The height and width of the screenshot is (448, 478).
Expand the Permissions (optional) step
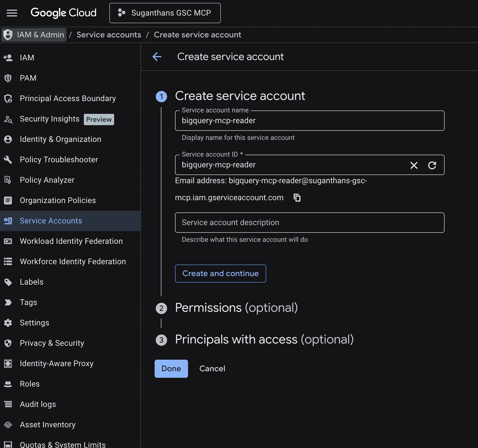pyautogui.click(x=236, y=308)
